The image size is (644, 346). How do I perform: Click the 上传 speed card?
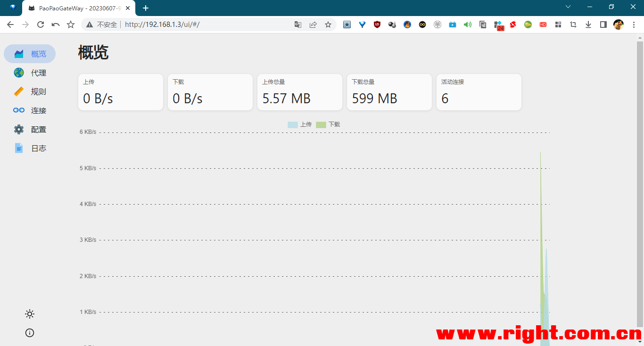pos(121,92)
